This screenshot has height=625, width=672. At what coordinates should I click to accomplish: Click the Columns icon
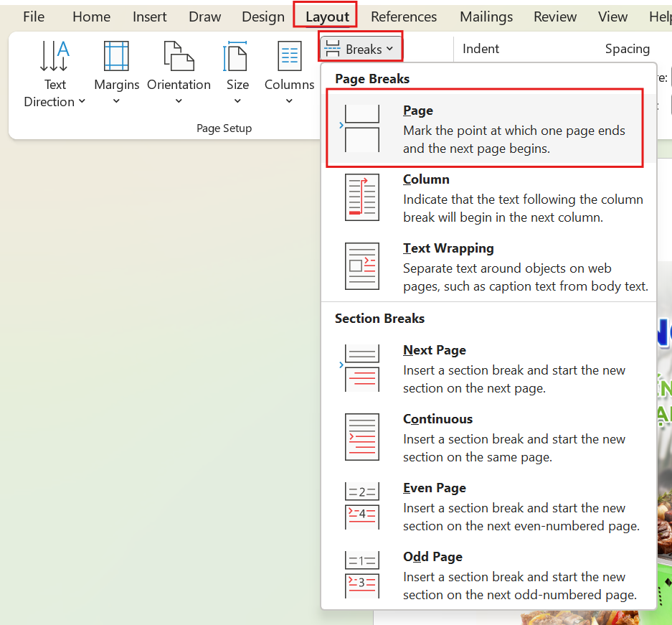289,56
